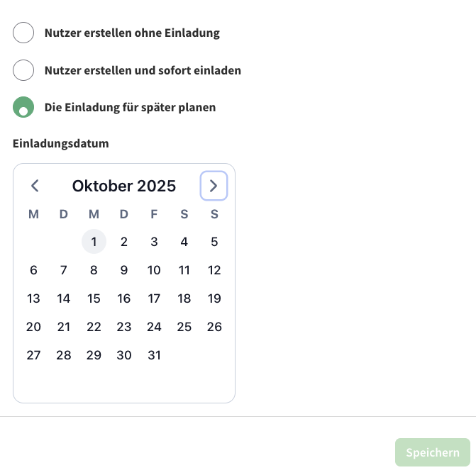Choose October 31 in the date picker
This screenshot has width=476, height=475.
[x=154, y=355]
